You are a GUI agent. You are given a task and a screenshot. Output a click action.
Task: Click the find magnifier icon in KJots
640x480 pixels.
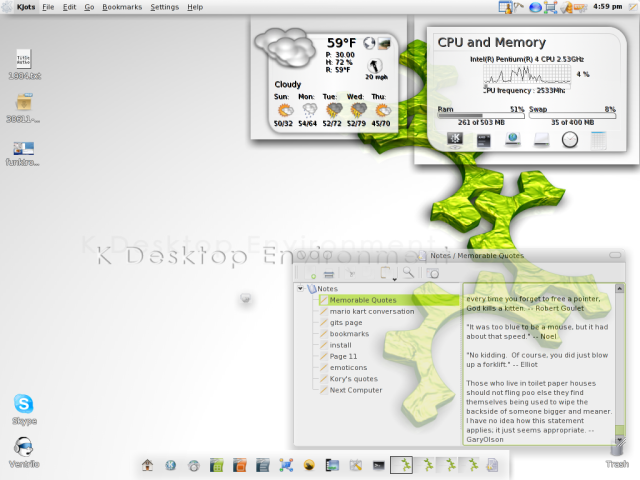pos(408,273)
